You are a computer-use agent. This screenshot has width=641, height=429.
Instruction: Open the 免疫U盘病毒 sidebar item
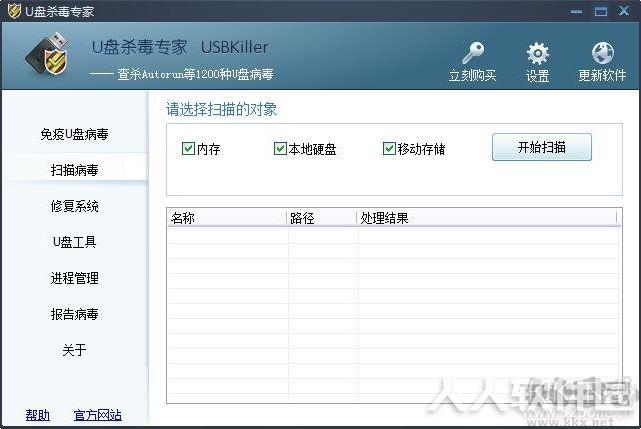[74, 134]
